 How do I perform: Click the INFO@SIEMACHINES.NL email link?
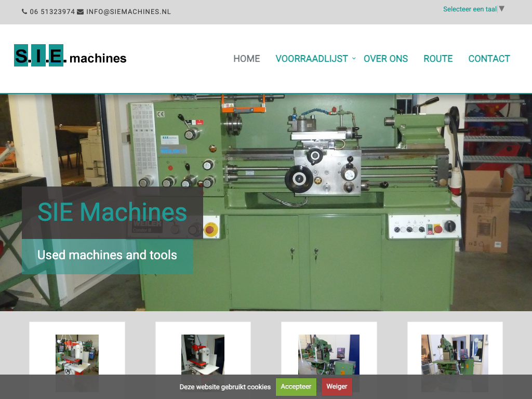(128, 11)
